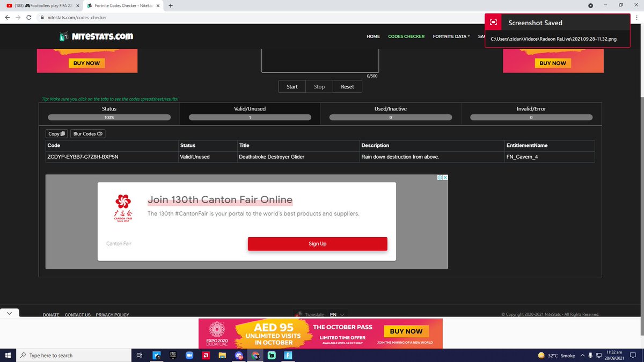Open Google Chrome from the taskbar
The width and height of the screenshot is (644, 362).
click(x=255, y=355)
